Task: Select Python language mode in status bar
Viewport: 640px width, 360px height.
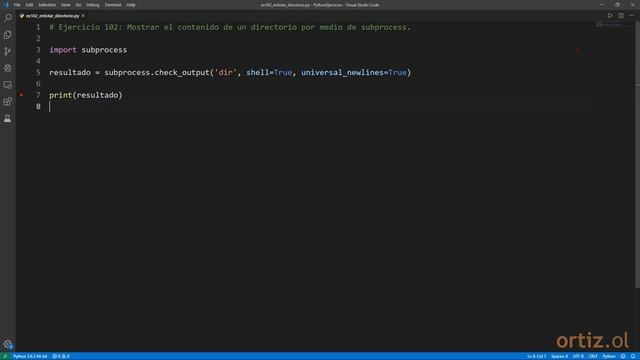Action: click(609, 356)
